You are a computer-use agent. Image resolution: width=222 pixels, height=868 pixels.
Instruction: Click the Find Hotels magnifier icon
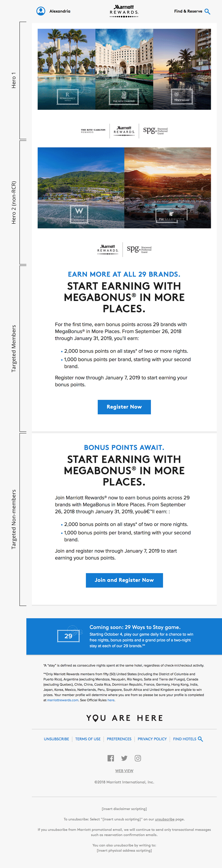(200, 739)
